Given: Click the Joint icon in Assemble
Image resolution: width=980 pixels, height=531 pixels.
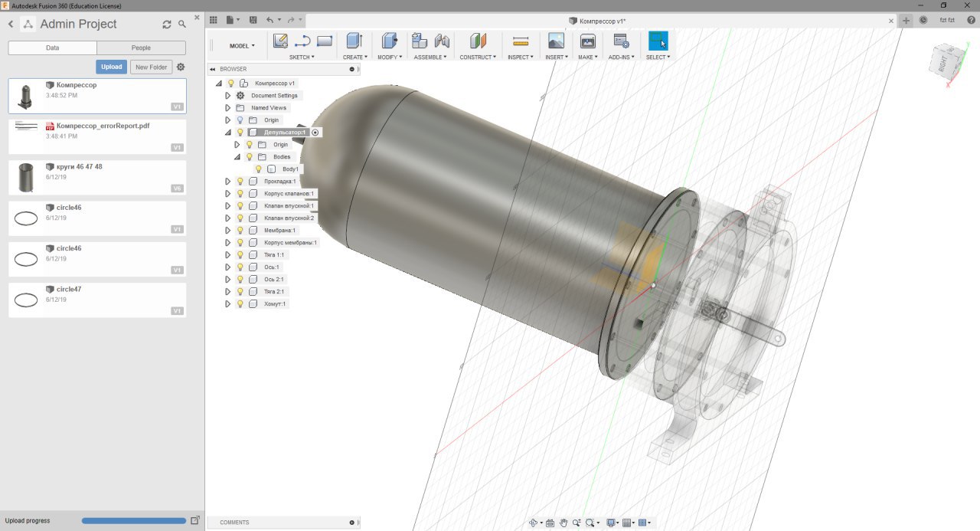Looking at the screenshot, I should 442,41.
